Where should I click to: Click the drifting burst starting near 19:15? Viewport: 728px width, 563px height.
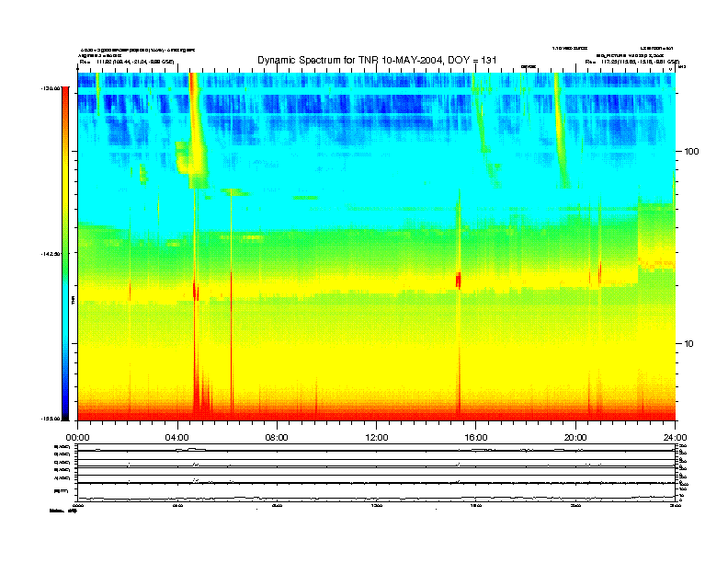561,130
